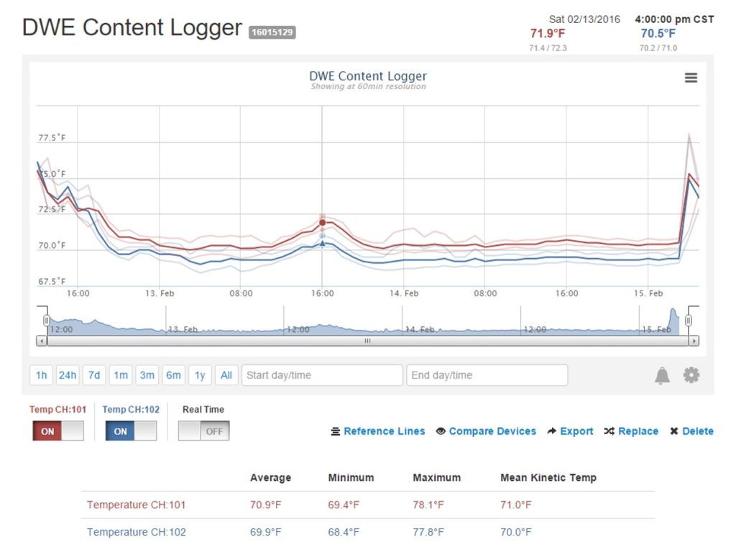Select the 24h time range
Screen dimensions: 736x560
pyautogui.click(x=68, y=375)
